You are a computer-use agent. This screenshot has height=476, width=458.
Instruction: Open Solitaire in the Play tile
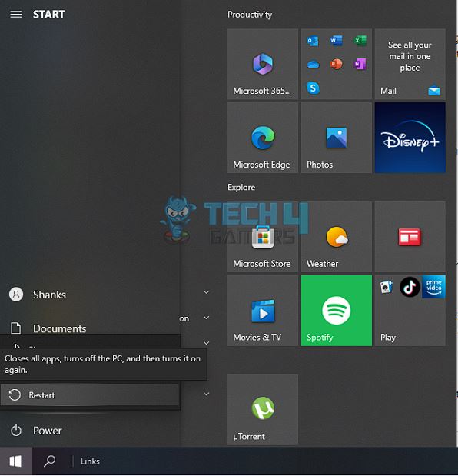click(387, 287)
